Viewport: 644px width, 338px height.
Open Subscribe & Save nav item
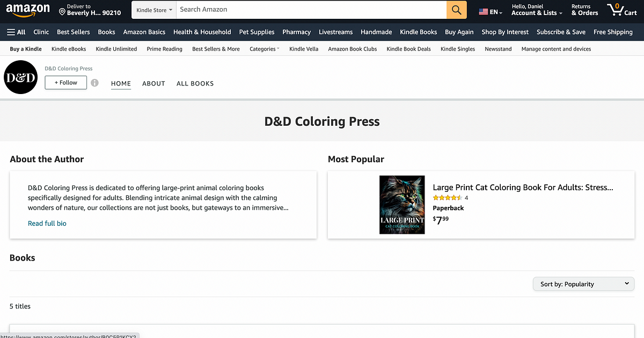pos(561,32)
